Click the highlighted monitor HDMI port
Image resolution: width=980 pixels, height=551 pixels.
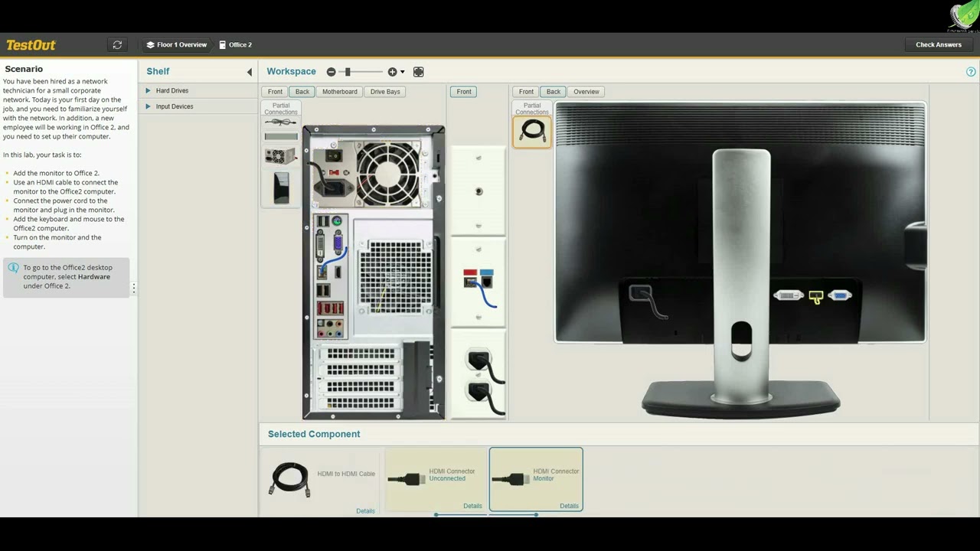point(815,295)
